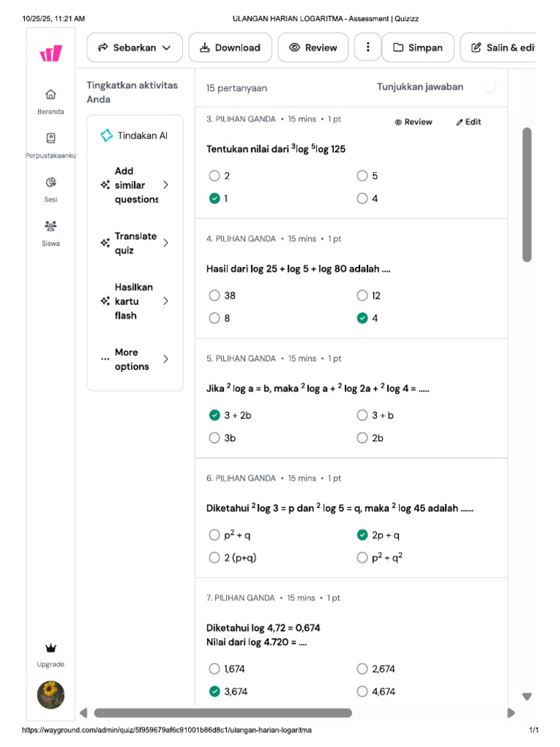Click the vertical scroll down arrow

click(526, 697)
